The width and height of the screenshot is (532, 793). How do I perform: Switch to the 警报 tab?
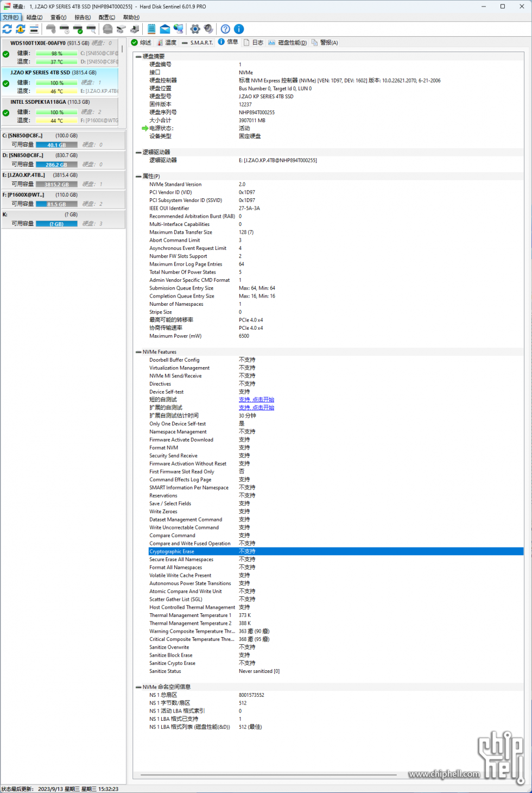point(325,42)
